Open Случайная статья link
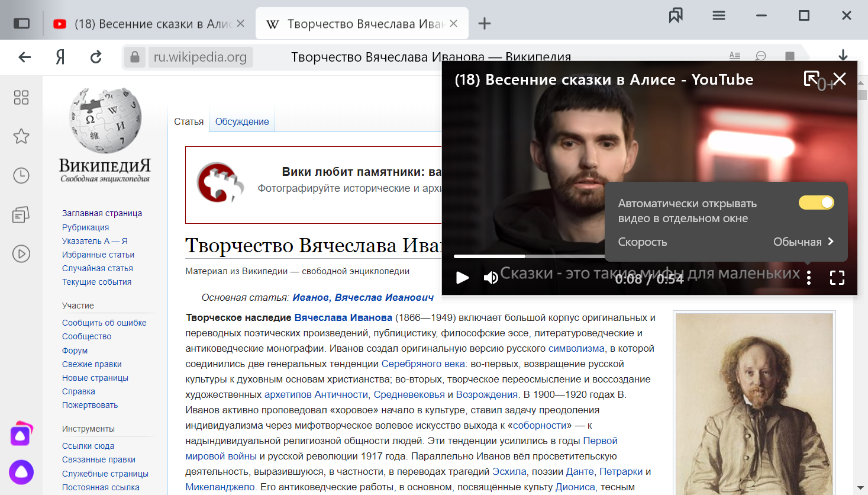 (98, 268)
